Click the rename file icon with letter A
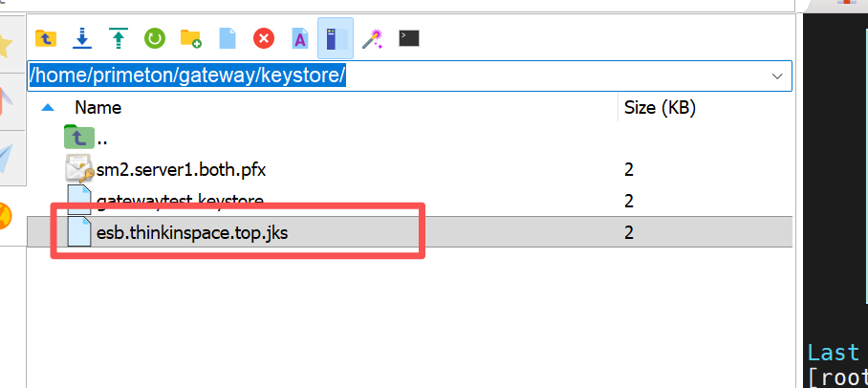868x388 pixels. coord(299,38)
